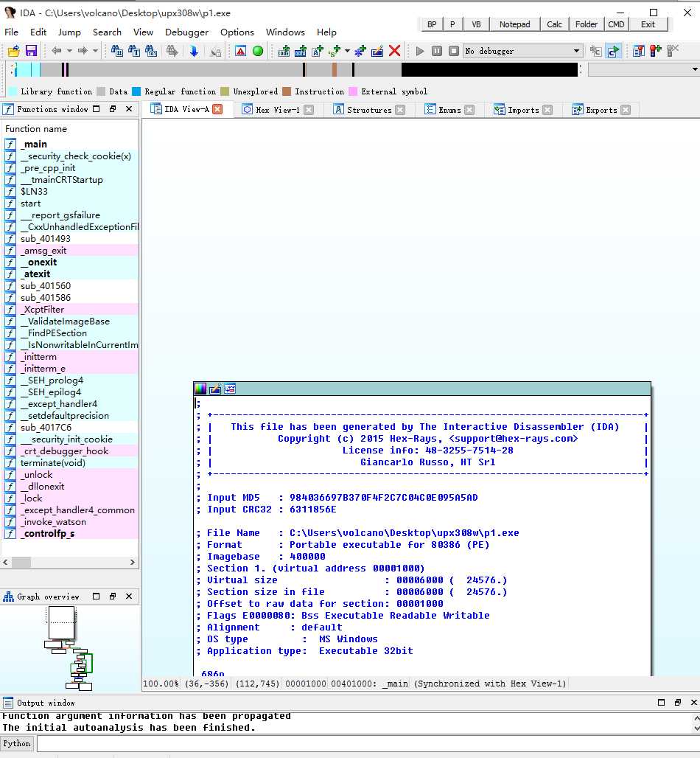Float the Functions window panel

pos(113,109)
